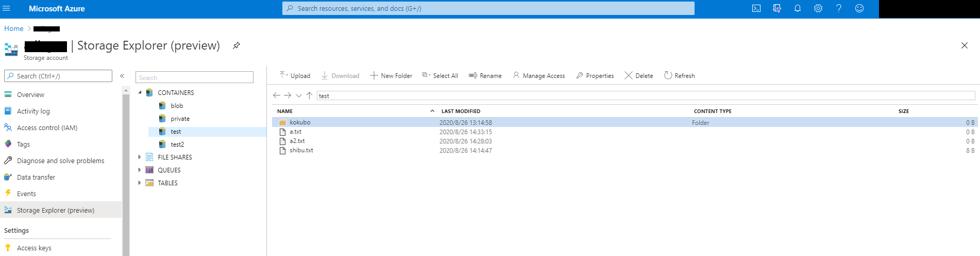This screenshot has height=256, width=980.
Task: Pin Storage Explorer blade to dashboard
Action: tap(236, 45)
